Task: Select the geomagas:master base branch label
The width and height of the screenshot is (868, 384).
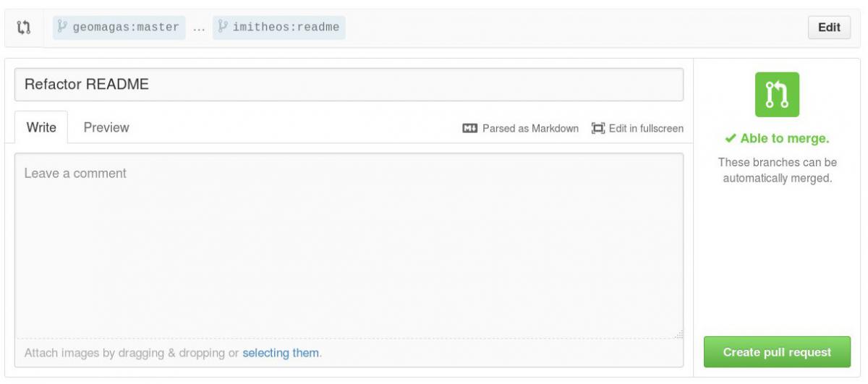Action: click(x=119, y=27)
